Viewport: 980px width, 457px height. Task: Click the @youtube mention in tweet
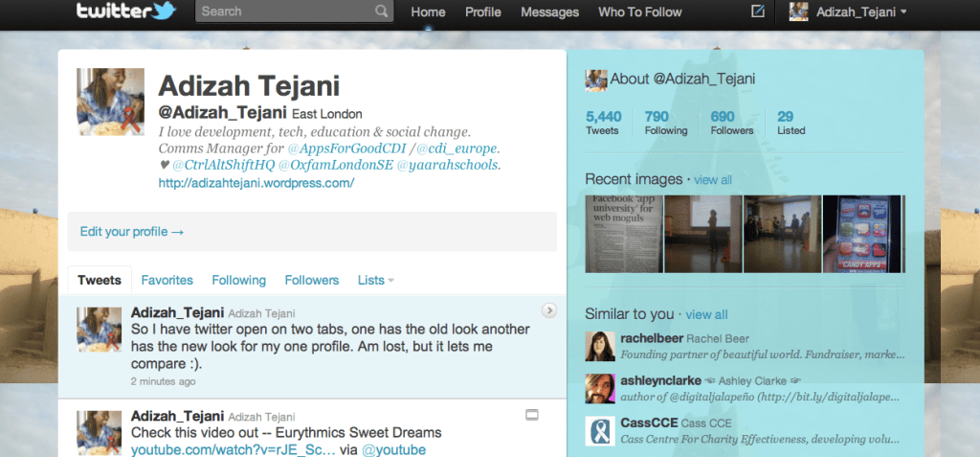[x=393, y=450]
